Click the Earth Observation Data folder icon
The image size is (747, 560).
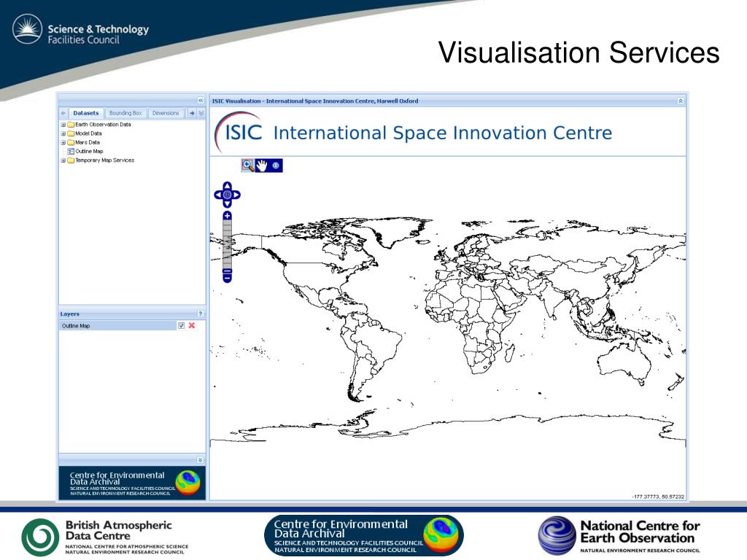click(71, 125)
